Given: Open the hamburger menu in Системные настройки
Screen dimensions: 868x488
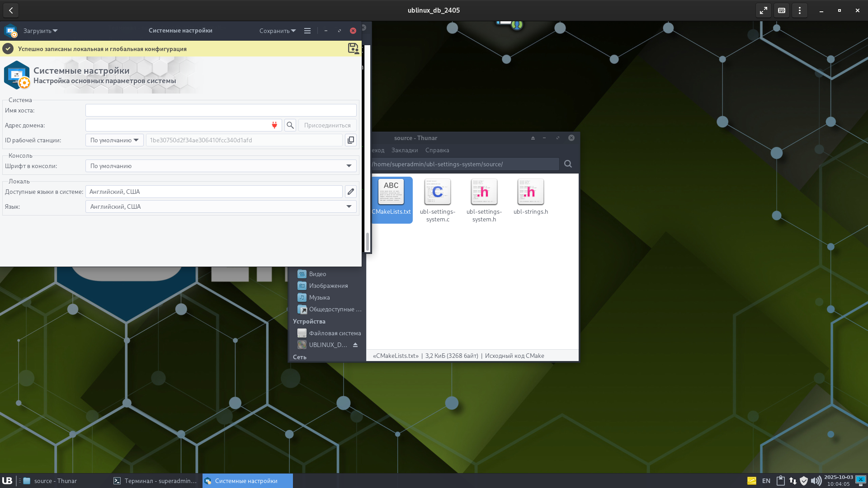Looking at the screenshot, I should [x=307, y=31].
